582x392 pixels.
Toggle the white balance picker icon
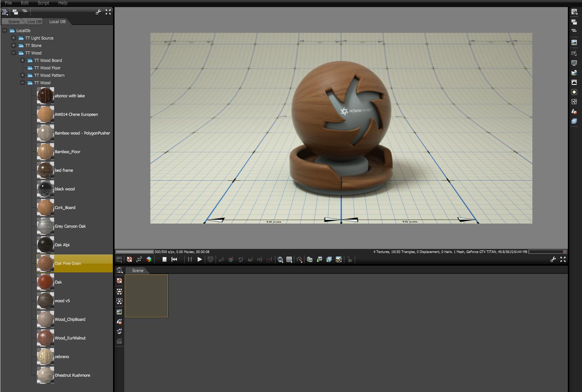coord(231,259)
